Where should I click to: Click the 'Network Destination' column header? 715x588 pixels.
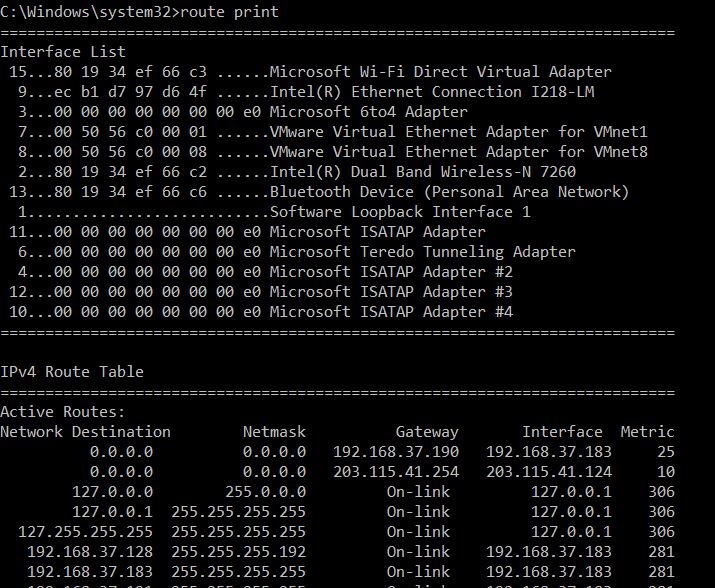pos(85,432)
